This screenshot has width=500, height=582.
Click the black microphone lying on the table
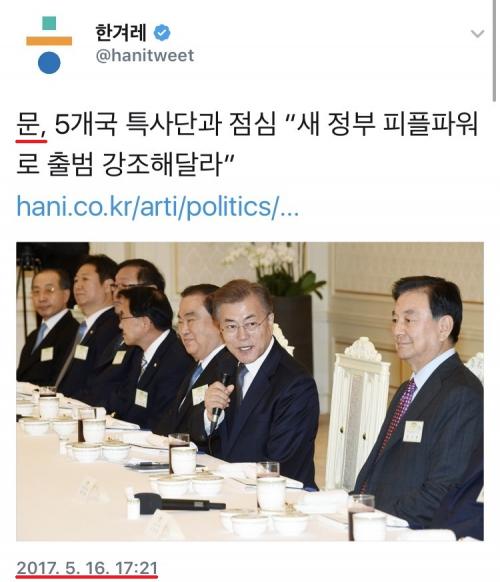click(180, 503)
